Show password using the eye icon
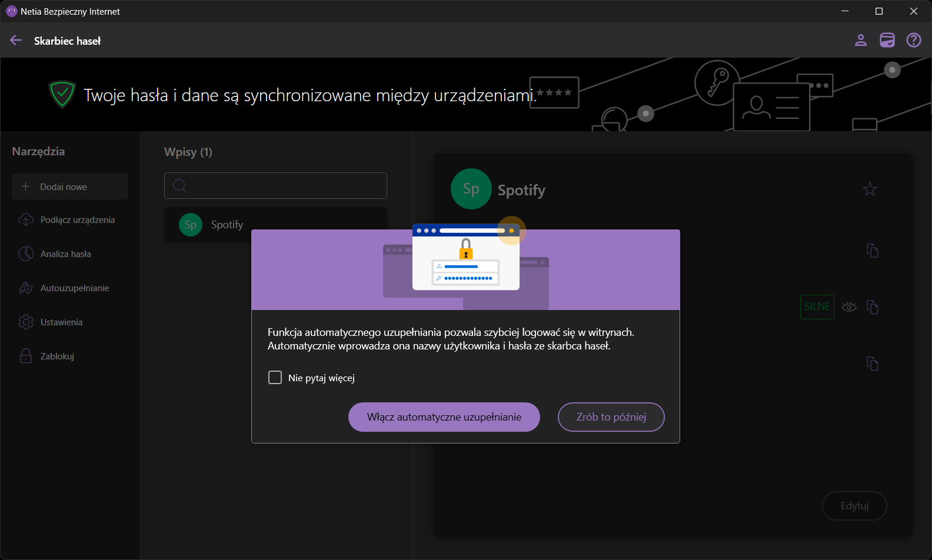 [849, 307]
